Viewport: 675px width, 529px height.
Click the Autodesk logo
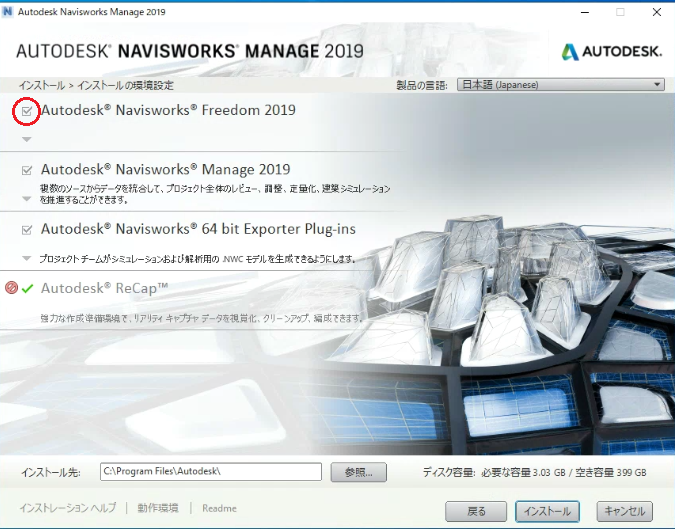[x=612, y=52]
